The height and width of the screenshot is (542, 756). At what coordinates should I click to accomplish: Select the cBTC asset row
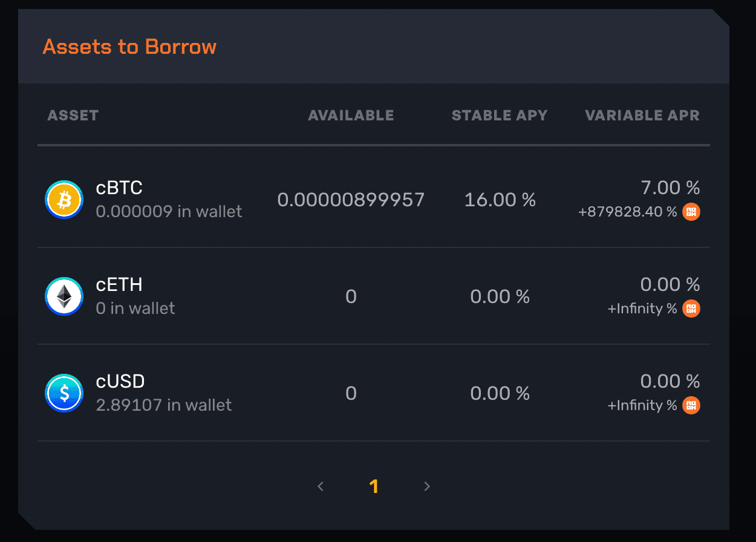374,199
